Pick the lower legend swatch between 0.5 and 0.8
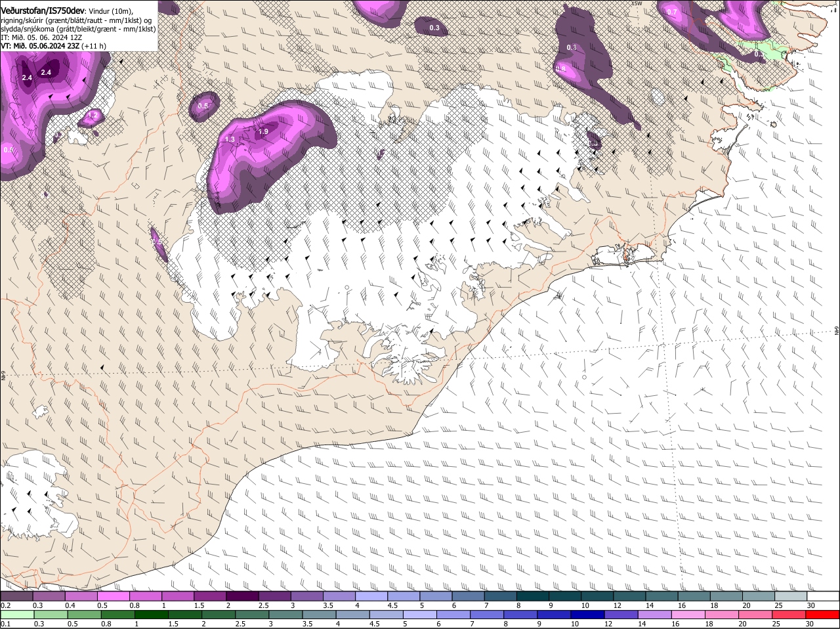The width and height of the screenshot is (840, 629). pos(83,615)
